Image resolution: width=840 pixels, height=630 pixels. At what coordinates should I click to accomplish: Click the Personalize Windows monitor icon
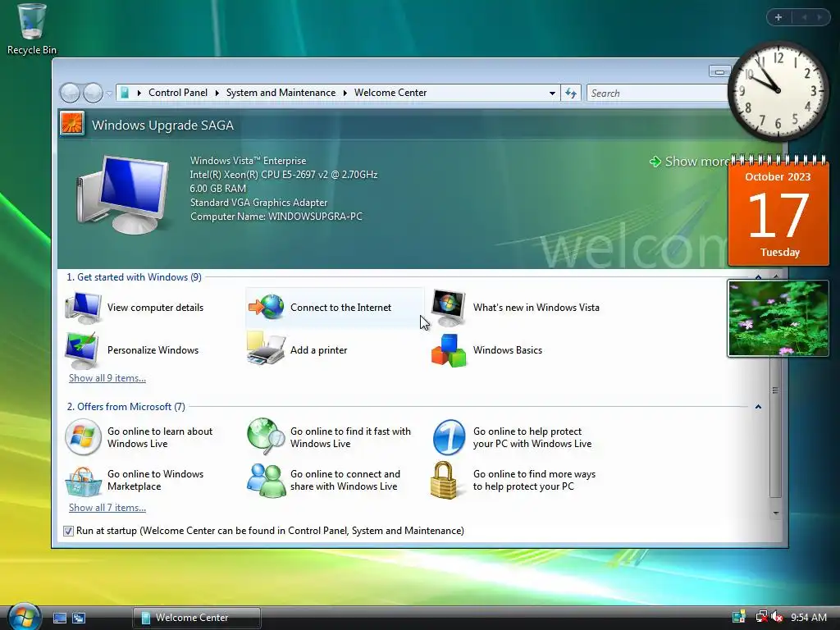(82, 349)
